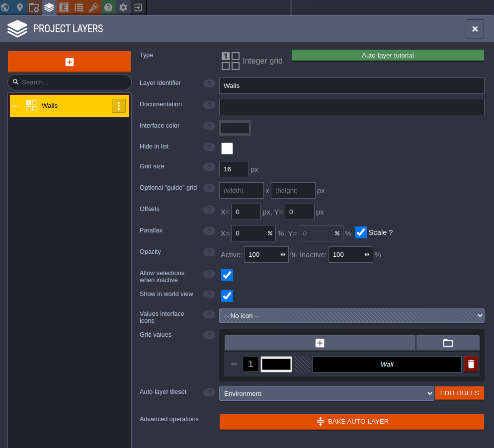
Task: Expand the Auto-layer tileset Environment dropdown
Action: point(327,394)
